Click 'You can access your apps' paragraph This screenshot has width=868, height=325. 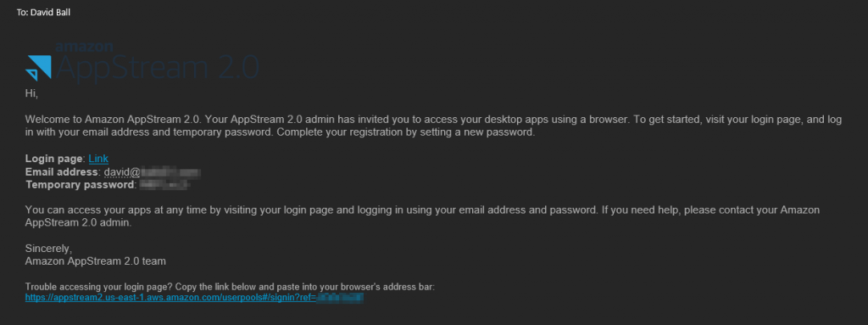tap(422, 216)
